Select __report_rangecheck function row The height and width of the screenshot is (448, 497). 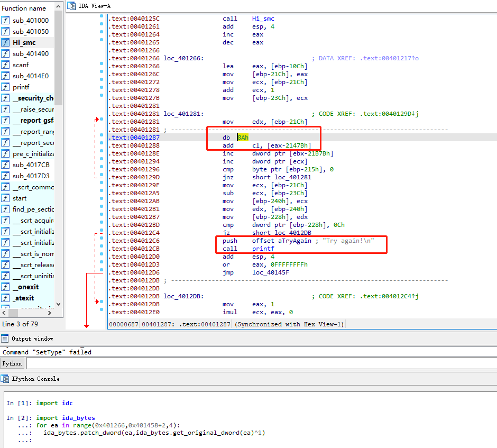click(27, 132)
